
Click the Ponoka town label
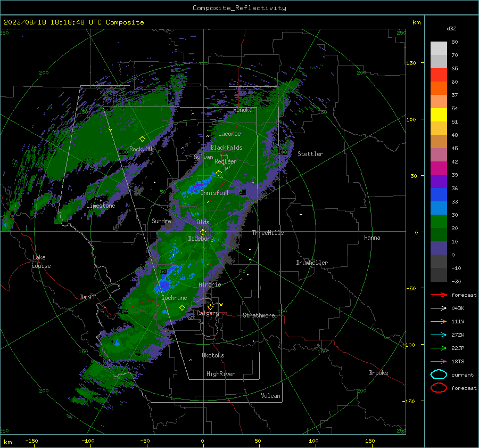243,110
